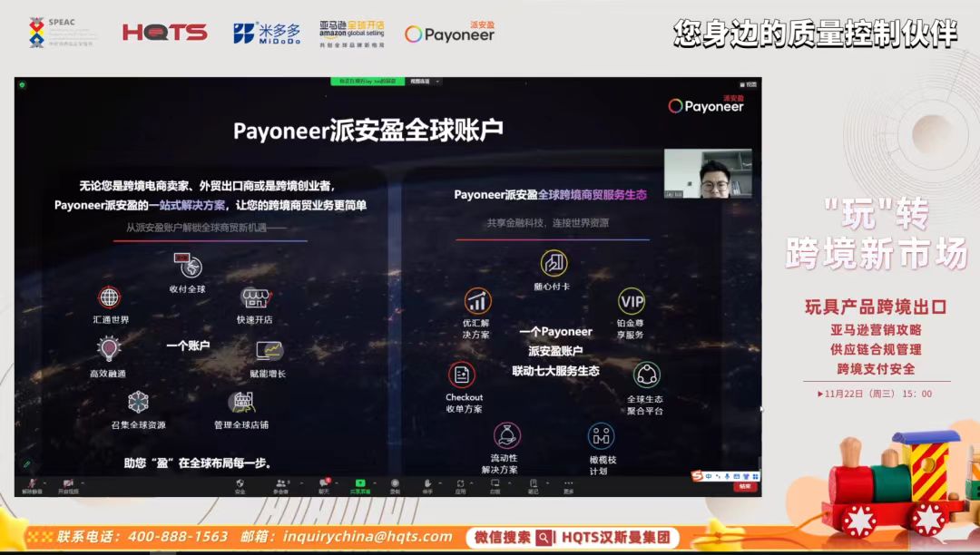The image size is (980, 555).
Task: Click the green encryption shield icon
Action: pyautogui.click(x=23, y=85)
